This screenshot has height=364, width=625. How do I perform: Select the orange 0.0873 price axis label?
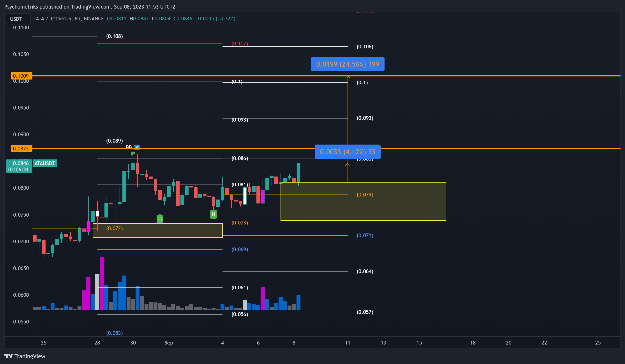point(21,148)
